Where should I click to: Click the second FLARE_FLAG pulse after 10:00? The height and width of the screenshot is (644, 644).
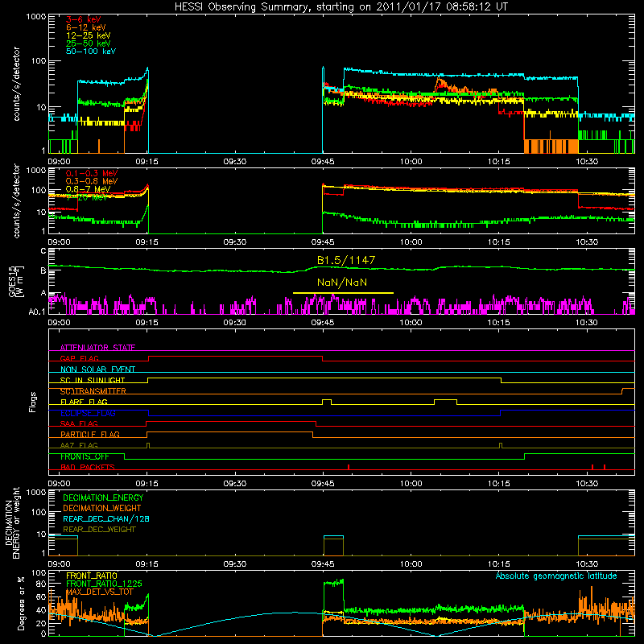(446, 401)
